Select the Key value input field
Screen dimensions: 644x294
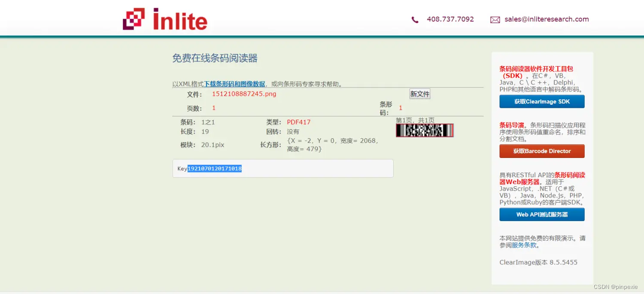coord(283,168)
